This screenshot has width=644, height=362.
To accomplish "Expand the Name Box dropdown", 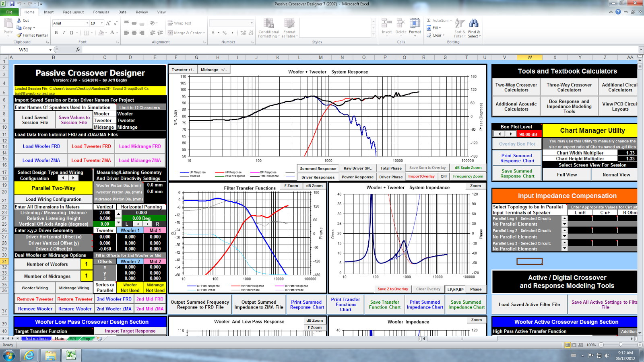I will (x=50, y=50).
